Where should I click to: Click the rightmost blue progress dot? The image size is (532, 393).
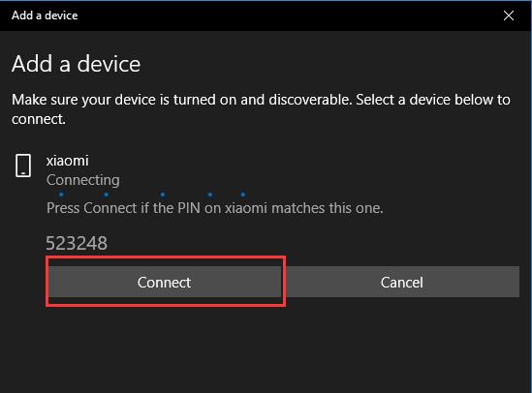coord(243,195)
